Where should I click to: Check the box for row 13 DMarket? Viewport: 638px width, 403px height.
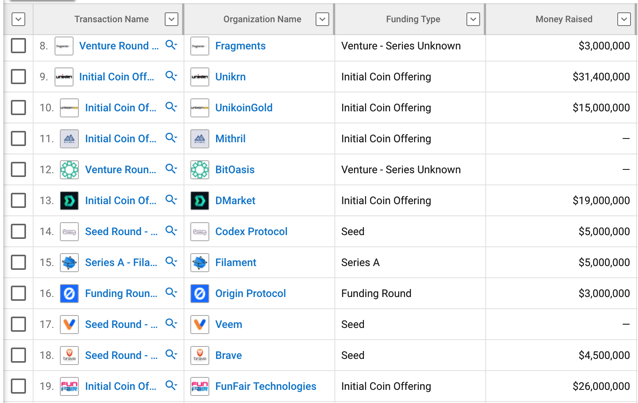coord(18,200)
